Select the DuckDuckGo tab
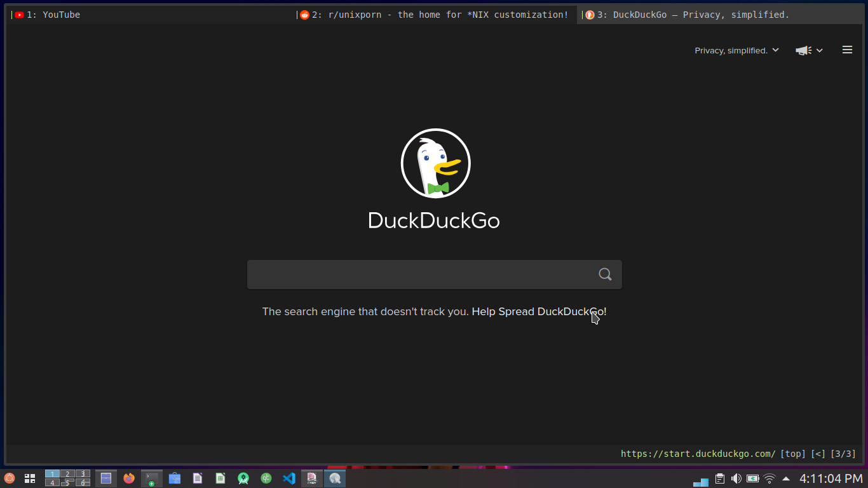The height and width of the screenshot is (488, 868). (x=720, y=15)
